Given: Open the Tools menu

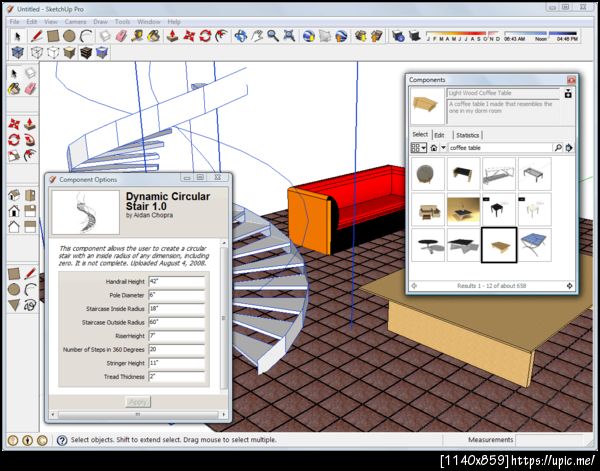Looking at the screenshot, I should [x=122, y=22].
